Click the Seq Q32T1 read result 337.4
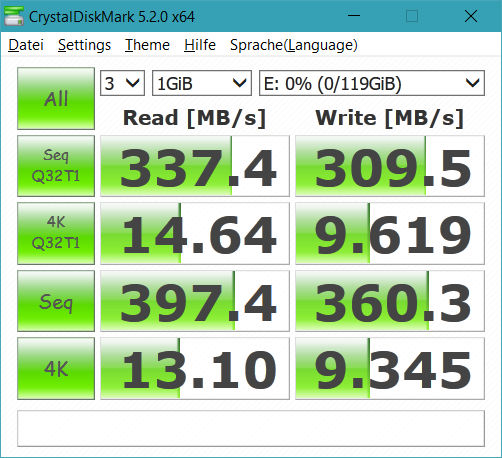Image resolution: width=502 pixels, height=458 pixels. coord(195,166)
